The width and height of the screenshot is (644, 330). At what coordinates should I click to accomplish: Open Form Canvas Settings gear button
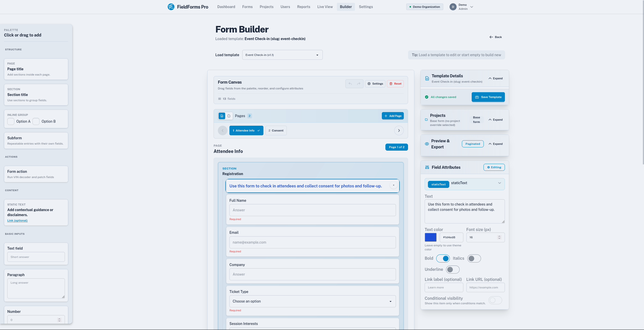click(x=375, y=84)
